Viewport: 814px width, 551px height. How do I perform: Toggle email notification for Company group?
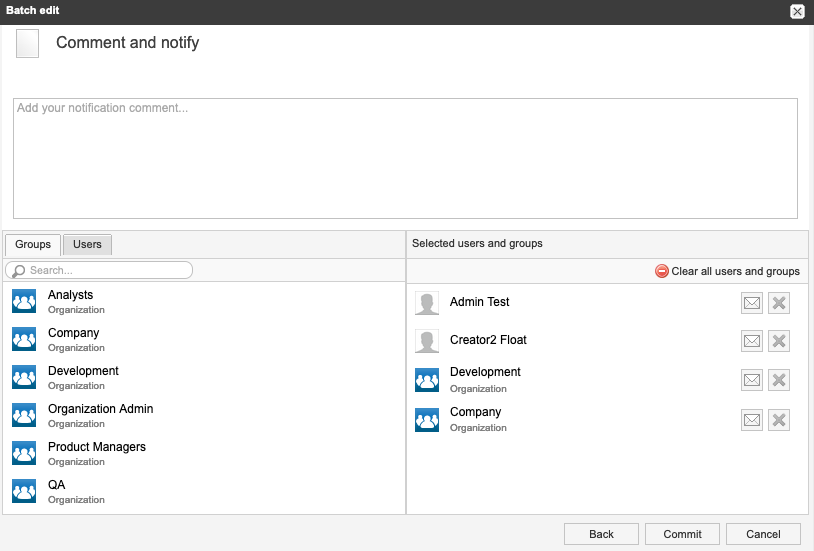click(x=752, y=420)
